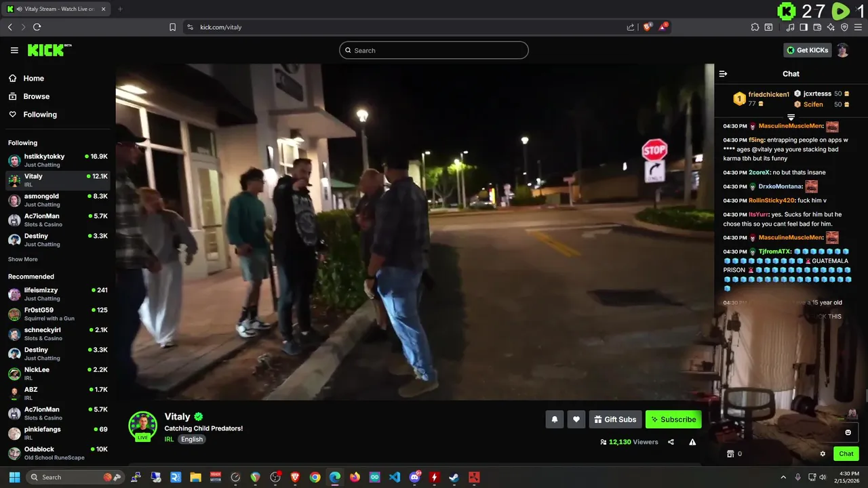The width and height of the screenshot is (868, 488).
Task: Open browser extensions puzzle icon
Action: pos(755,27)
